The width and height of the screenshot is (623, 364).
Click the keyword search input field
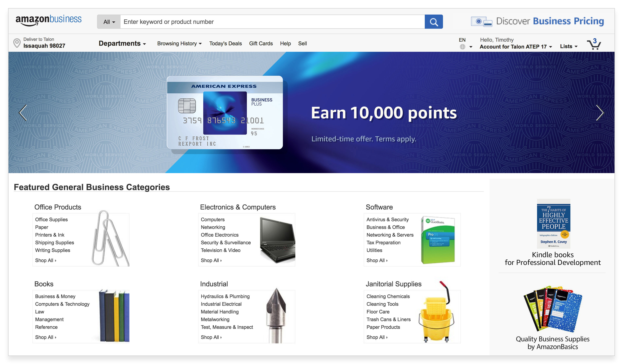272,22
